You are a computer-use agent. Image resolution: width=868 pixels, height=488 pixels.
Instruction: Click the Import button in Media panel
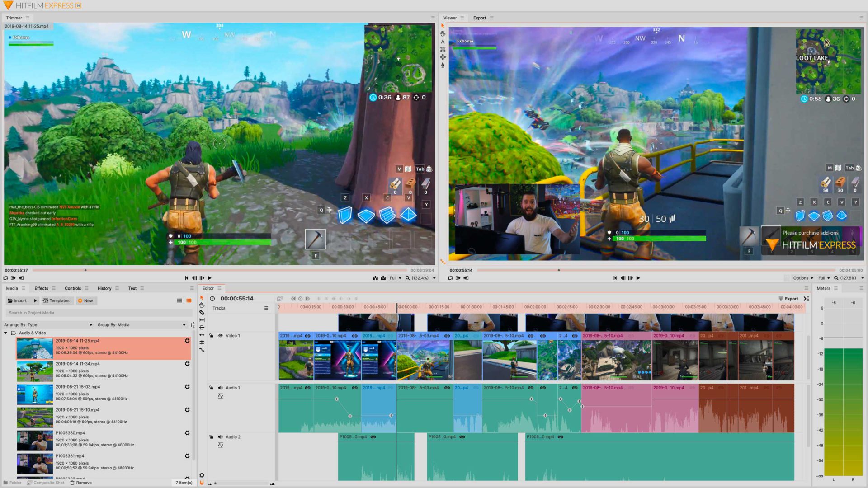(20, 300)
